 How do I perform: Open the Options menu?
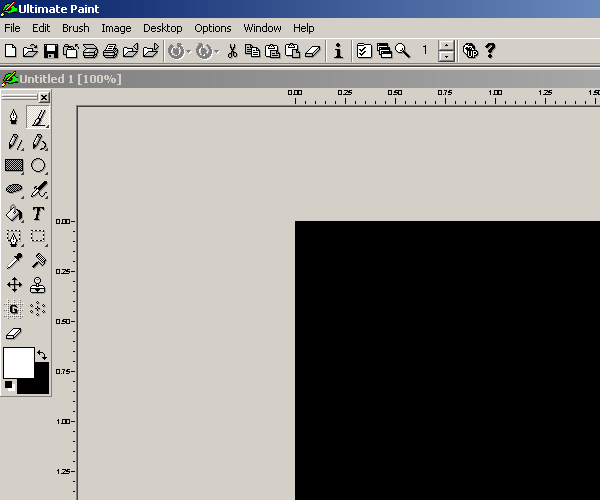pyautogui.click(x=213, y=28)
